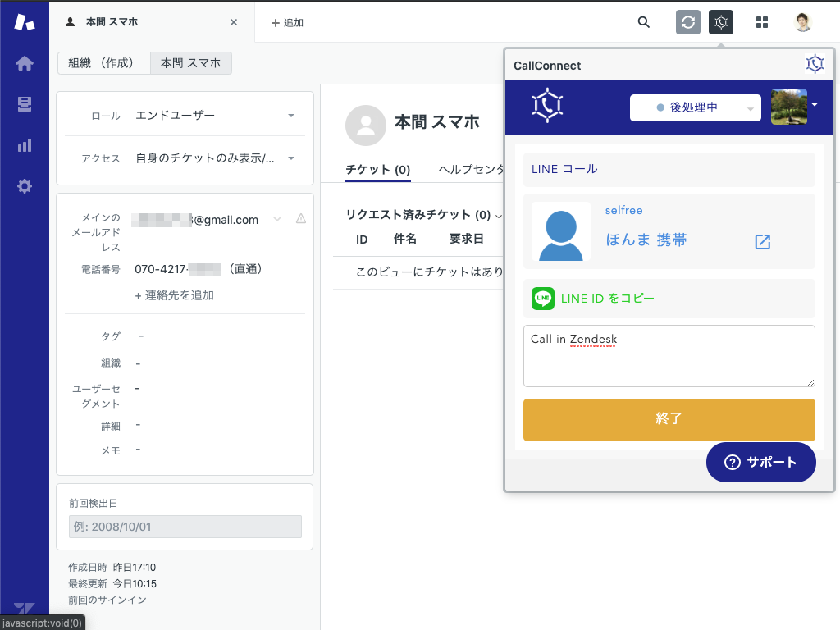Open the ロール エンドユーザー dropdown
This screenshot has width=840, height=630.
[214, 116]
